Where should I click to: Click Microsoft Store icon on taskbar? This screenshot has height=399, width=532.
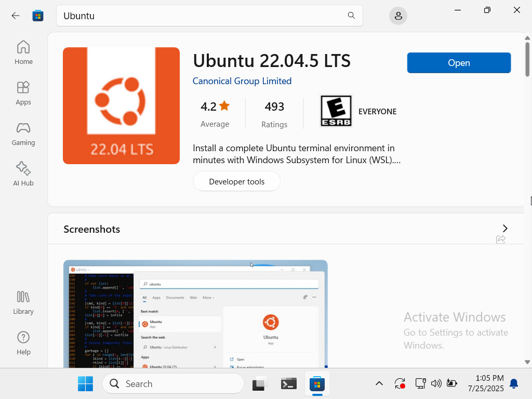click(317, 384)
